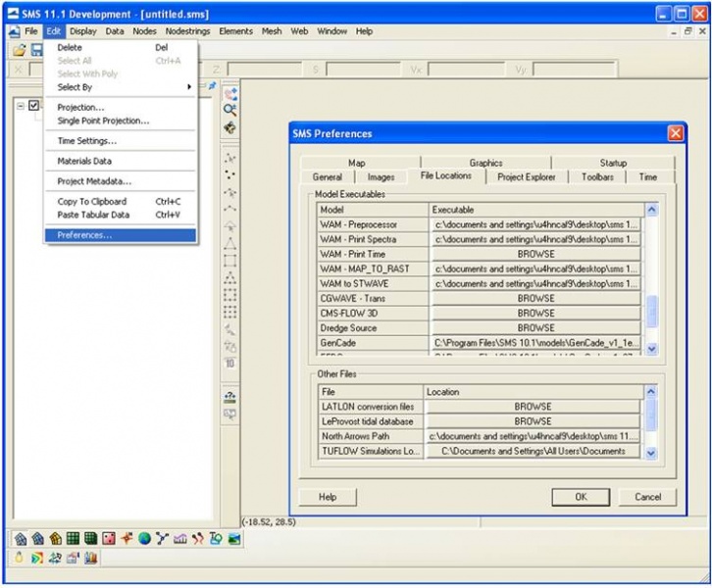The image size is (712, 588).
Task: Choose Materials Data in the Edit menu
Action: pos(121,161)
